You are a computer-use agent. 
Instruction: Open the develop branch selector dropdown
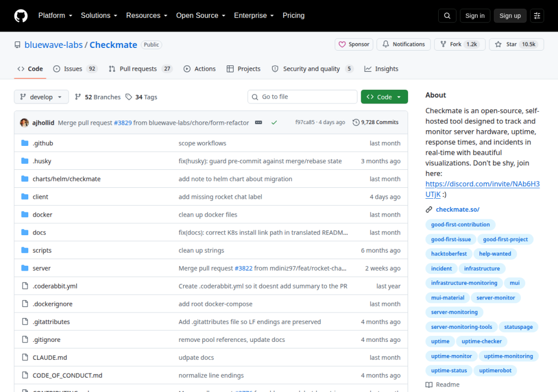41,97
